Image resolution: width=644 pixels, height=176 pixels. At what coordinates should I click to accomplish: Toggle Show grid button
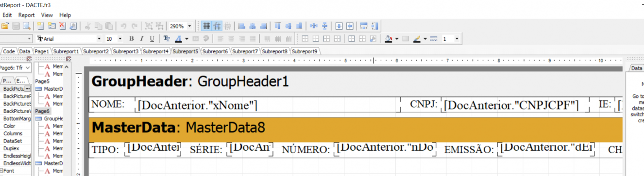206,26
